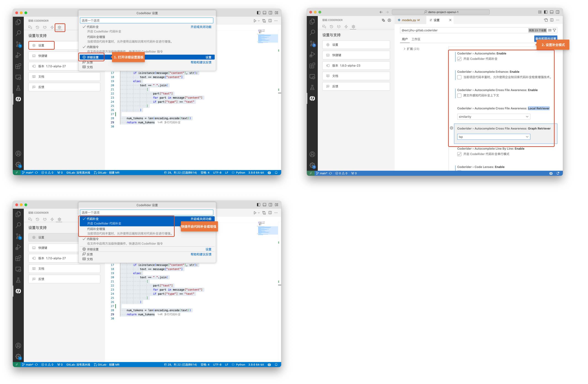Open Run and Debug in demo-project-openui-1 window

pos(312,54)
